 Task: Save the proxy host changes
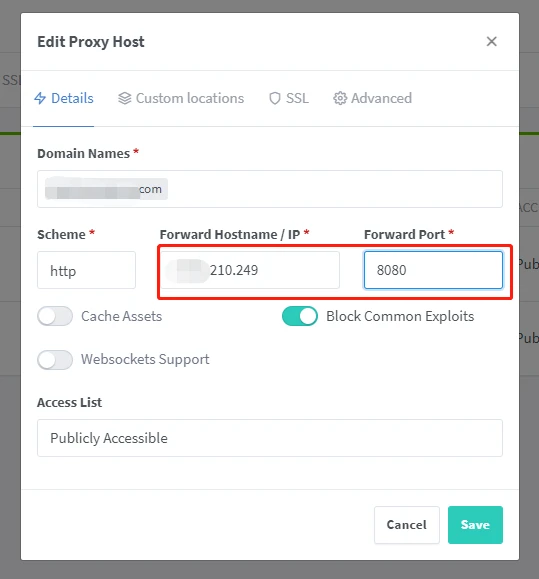point(475,525)
